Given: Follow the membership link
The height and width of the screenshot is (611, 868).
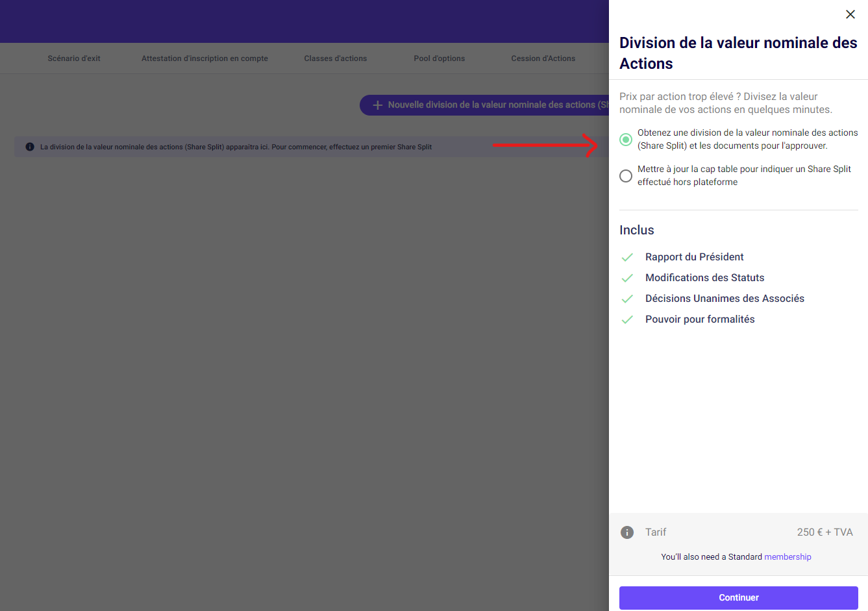Looking at the screenshot, I should tap(787, 557).
